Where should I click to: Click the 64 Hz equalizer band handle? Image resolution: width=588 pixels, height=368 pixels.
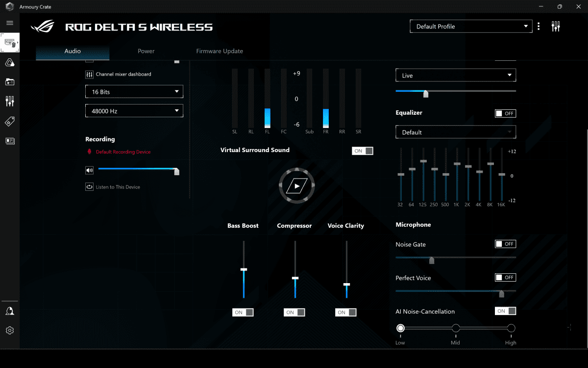point(412,169)
